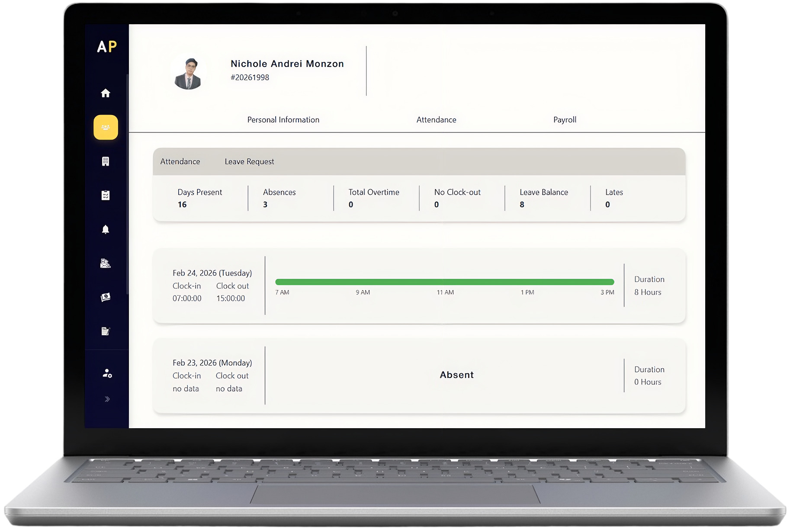
Task: Click the money payroll icon in sidebar
Action: 106,297
